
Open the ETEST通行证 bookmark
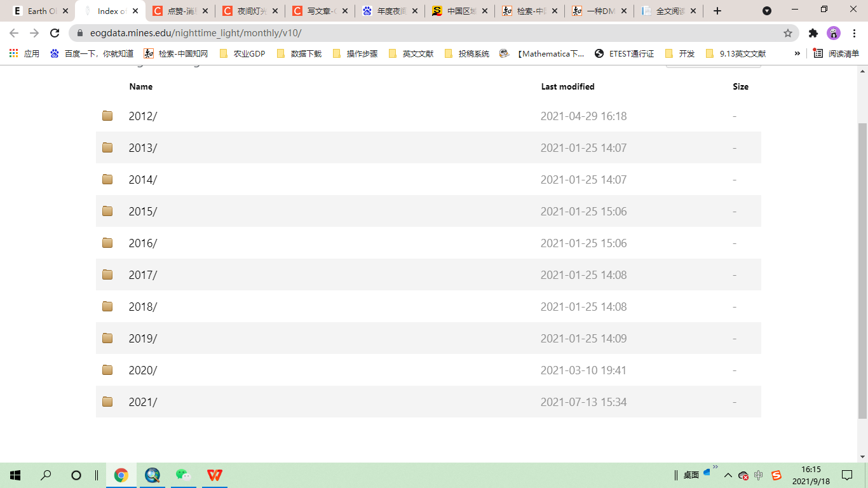pos(624,53)
